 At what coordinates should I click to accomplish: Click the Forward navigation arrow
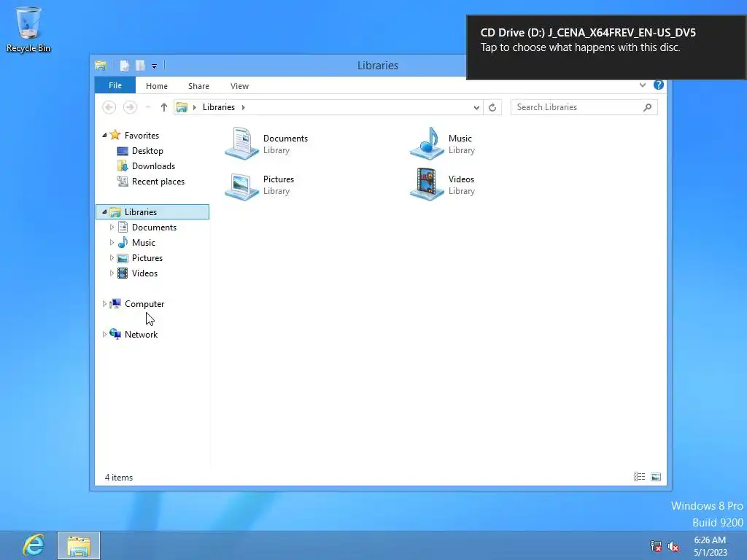pos(130,108)
